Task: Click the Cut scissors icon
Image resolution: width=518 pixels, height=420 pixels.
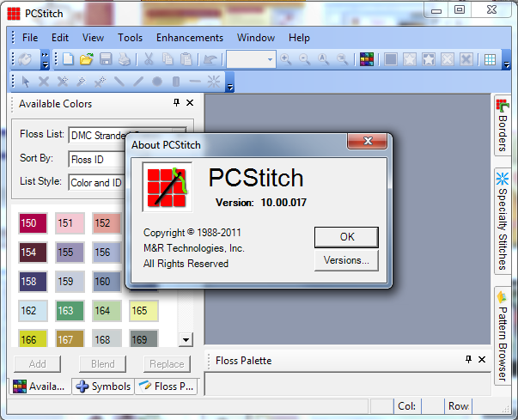Action: pos(149,59)
